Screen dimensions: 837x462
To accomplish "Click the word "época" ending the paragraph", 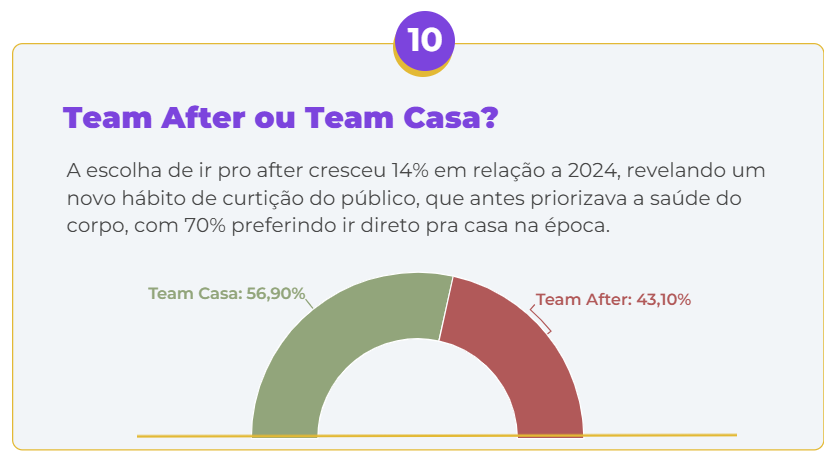I will pyautogui.click(x=578, y=226).
